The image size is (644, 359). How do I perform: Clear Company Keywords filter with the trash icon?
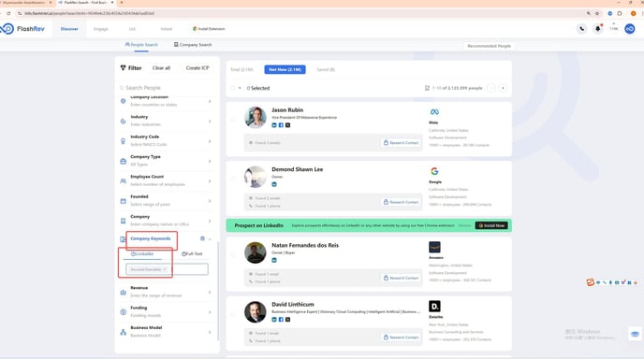coord(202,238)
